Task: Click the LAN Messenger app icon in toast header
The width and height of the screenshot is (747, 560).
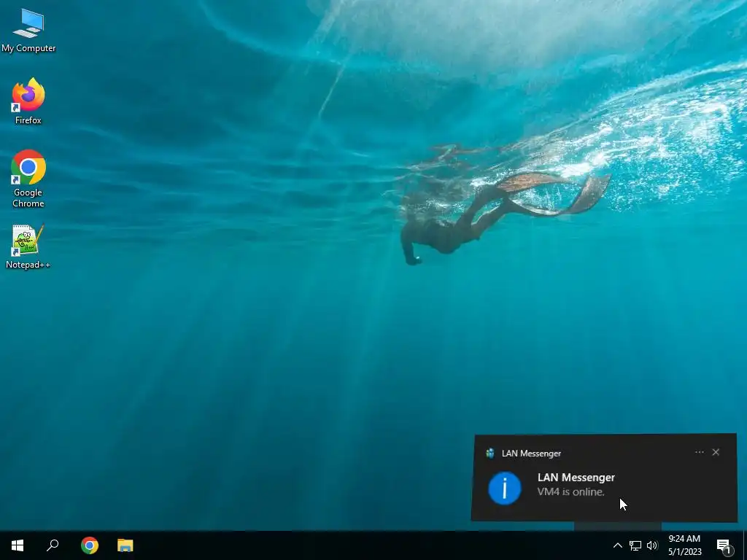Action: (x=490, y=454)
